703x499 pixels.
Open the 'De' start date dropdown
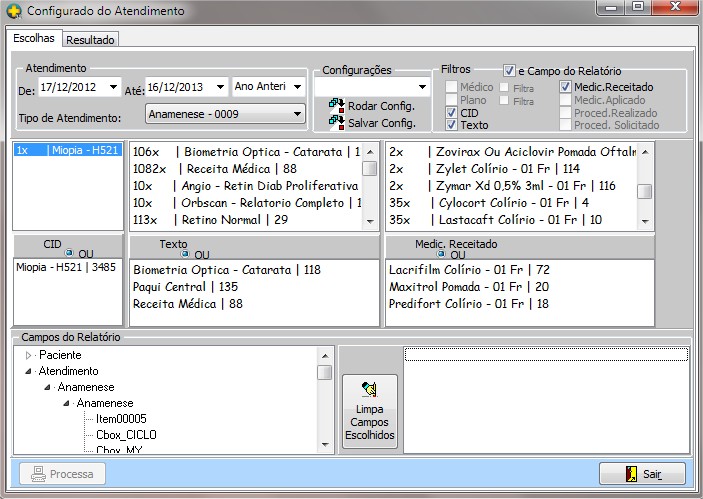112,87
